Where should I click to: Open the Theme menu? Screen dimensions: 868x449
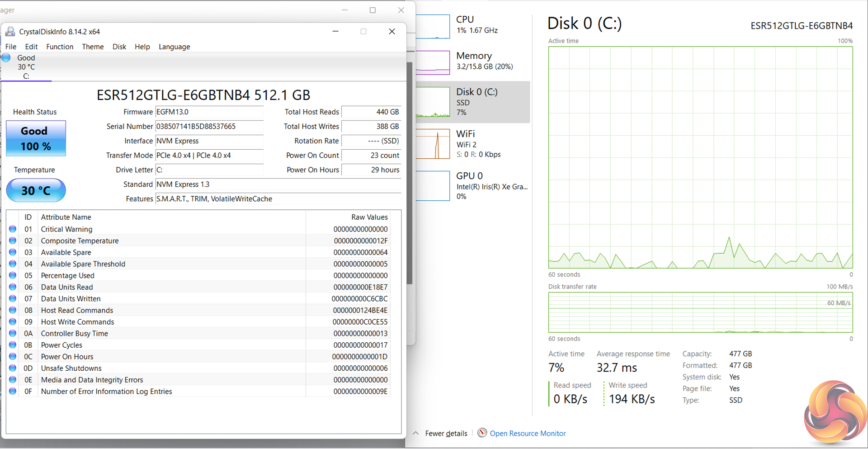[93, 47]
